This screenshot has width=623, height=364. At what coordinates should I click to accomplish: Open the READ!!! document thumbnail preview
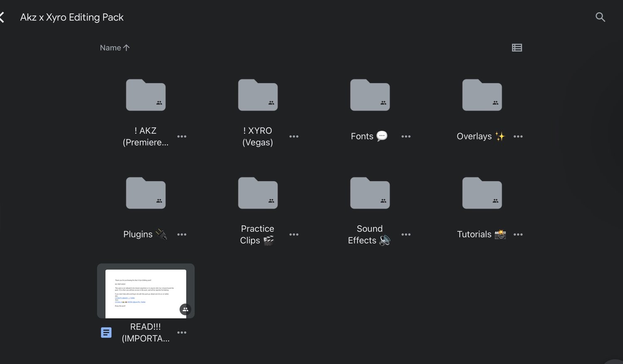coord(146,291)
